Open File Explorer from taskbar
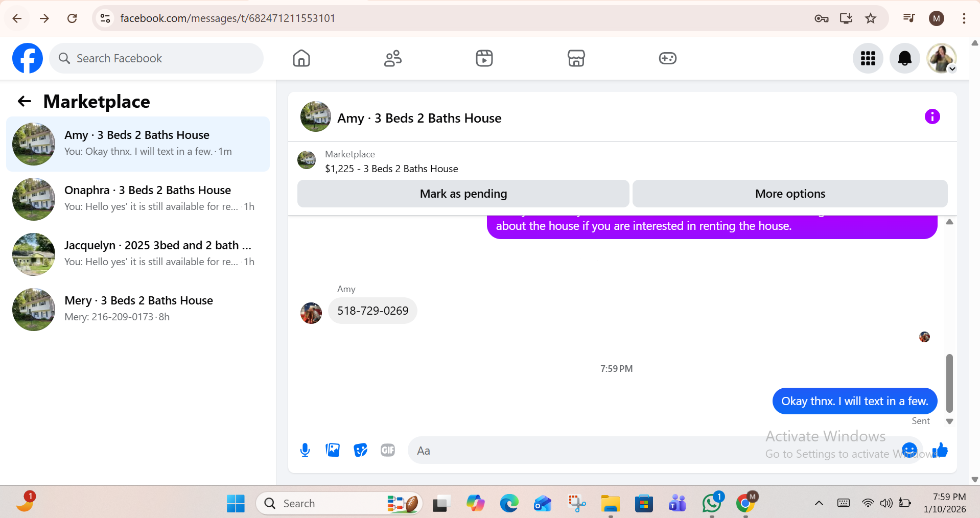The image size is (980, 518). coord(610,503)
